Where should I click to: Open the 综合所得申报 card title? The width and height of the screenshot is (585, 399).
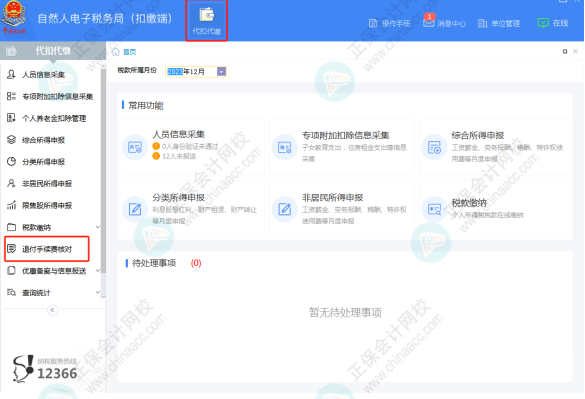[478, 135]
